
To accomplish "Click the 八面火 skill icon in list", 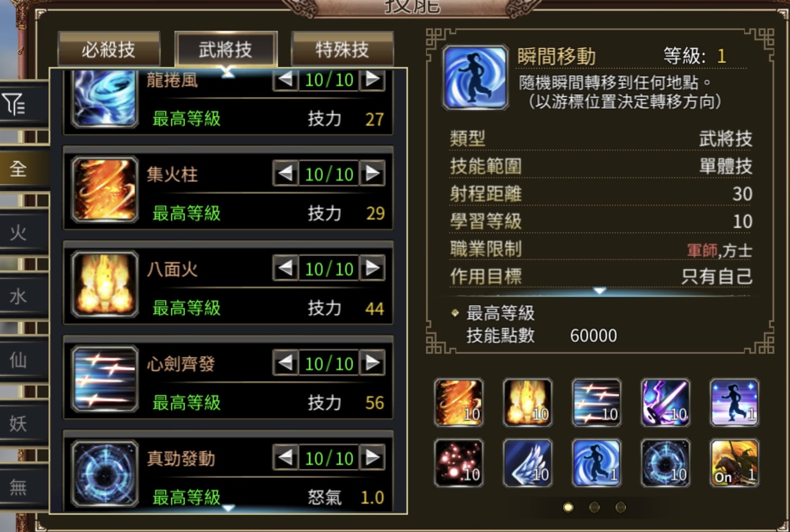I will click(105, 284).
